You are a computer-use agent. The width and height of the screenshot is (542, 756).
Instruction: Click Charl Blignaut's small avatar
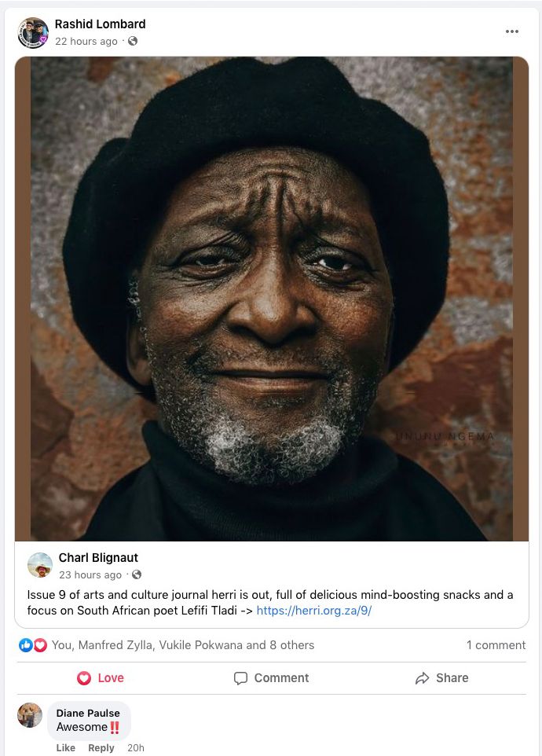click(40, 565)
